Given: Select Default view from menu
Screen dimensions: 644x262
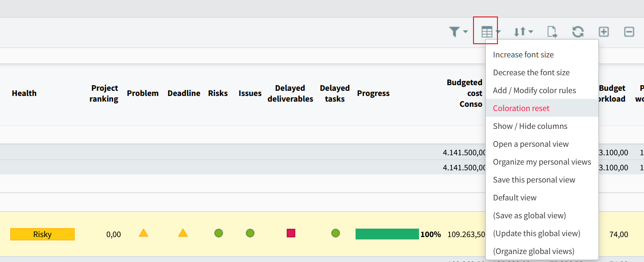Looking at the screenshot, I should pos(514,198).
